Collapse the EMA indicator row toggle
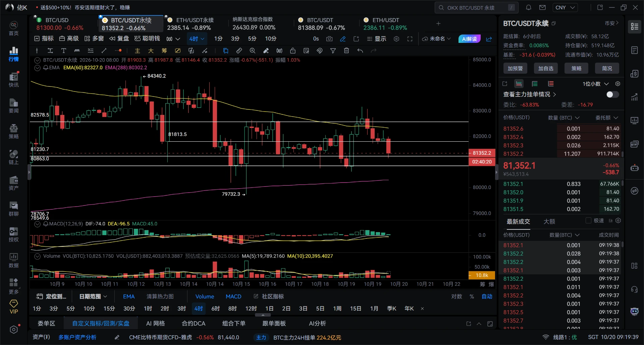Image resolution: width=644 pixels, height=345 pixels. pos(38,68)
